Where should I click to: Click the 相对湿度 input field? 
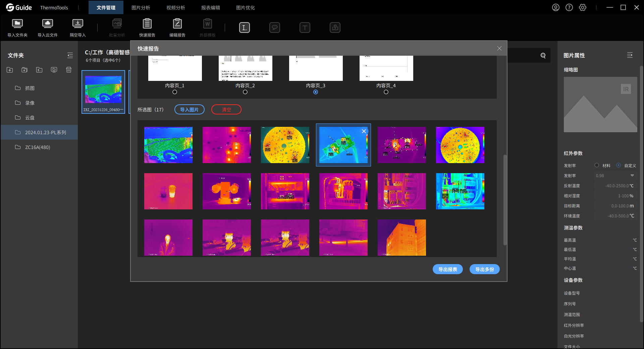(x=615, y=196)
